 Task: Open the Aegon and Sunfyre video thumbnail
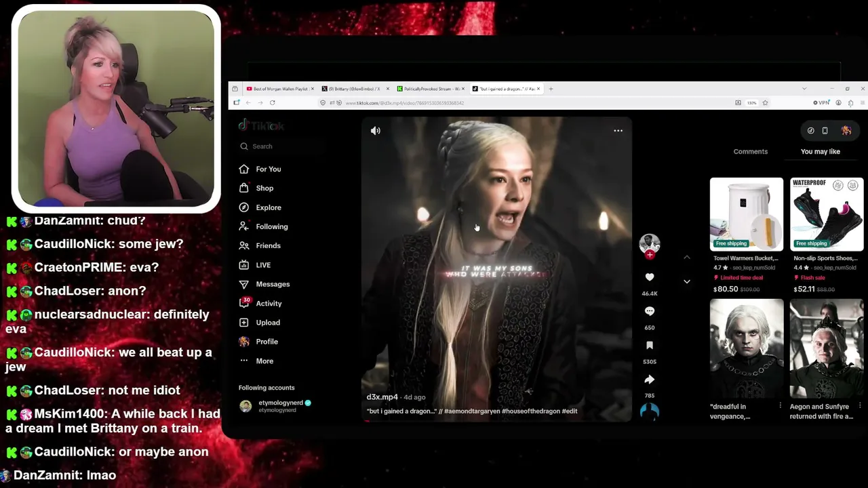point(827,348)
